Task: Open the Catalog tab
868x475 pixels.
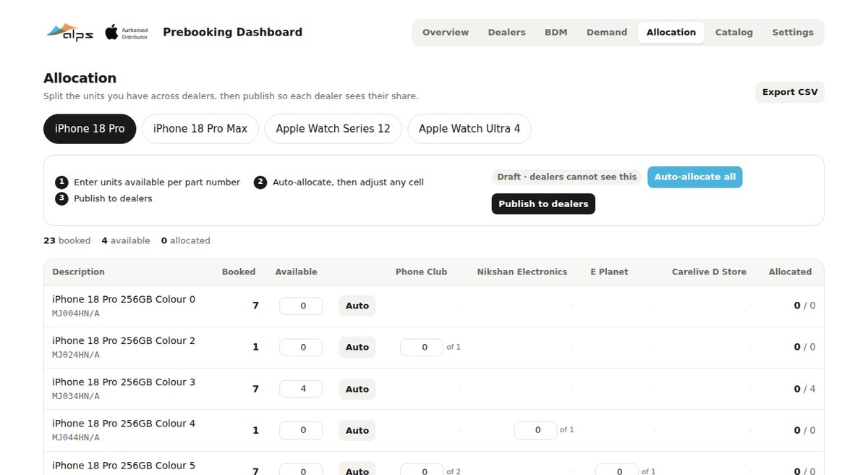Action: [x=734, y=33]
